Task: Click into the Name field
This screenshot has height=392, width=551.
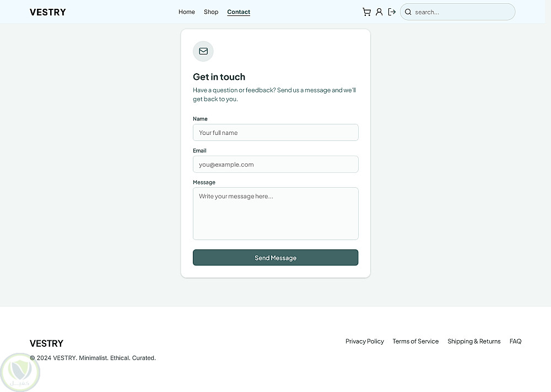Action: 275,133
